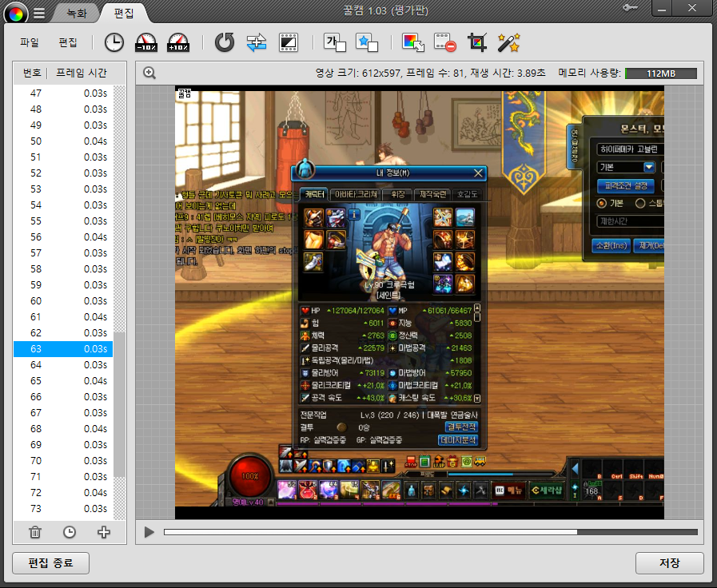
Task: Click the Honeycam rainbow logo icon
Action: 15,14
